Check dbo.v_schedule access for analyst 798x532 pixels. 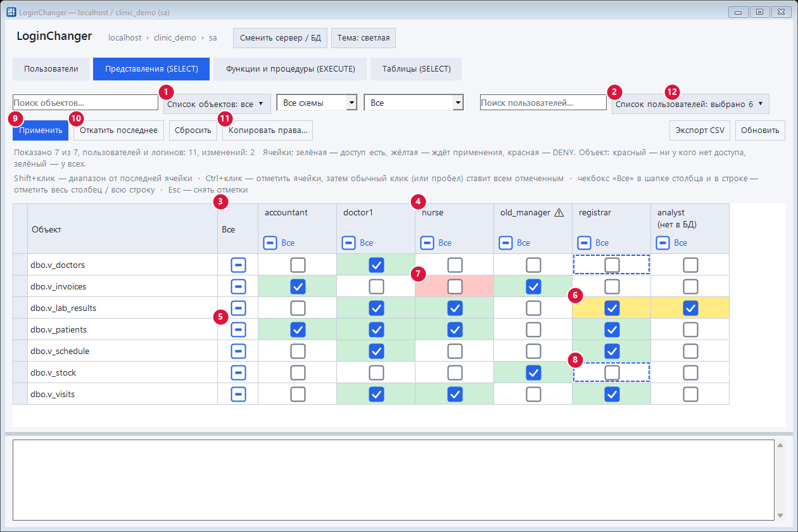coord(690,351)
